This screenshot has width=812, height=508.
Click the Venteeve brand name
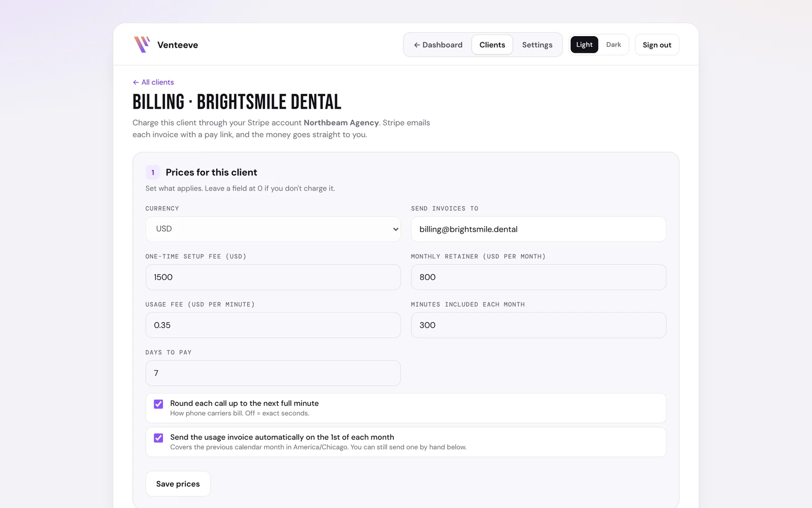pos(178,45)
